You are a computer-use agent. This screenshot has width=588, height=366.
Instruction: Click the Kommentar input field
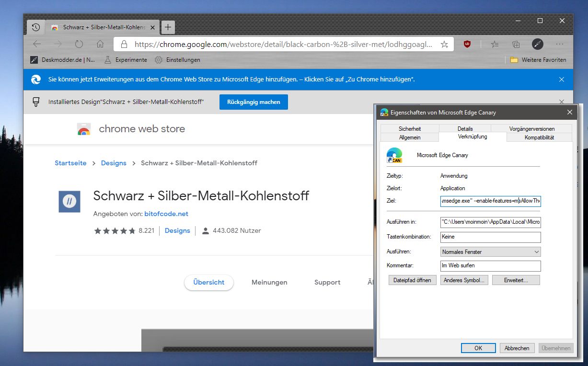(491, 265)
